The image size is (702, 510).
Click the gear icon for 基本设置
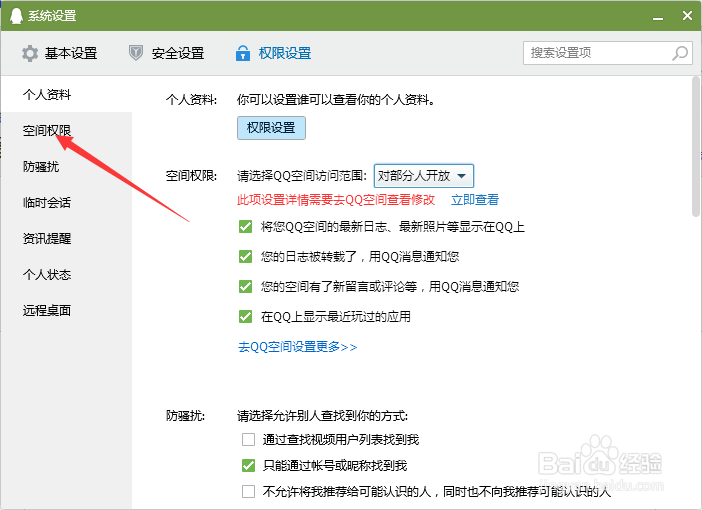30,53
